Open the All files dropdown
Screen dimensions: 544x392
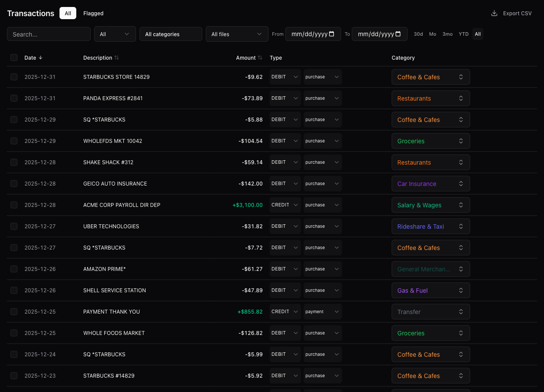237,34
